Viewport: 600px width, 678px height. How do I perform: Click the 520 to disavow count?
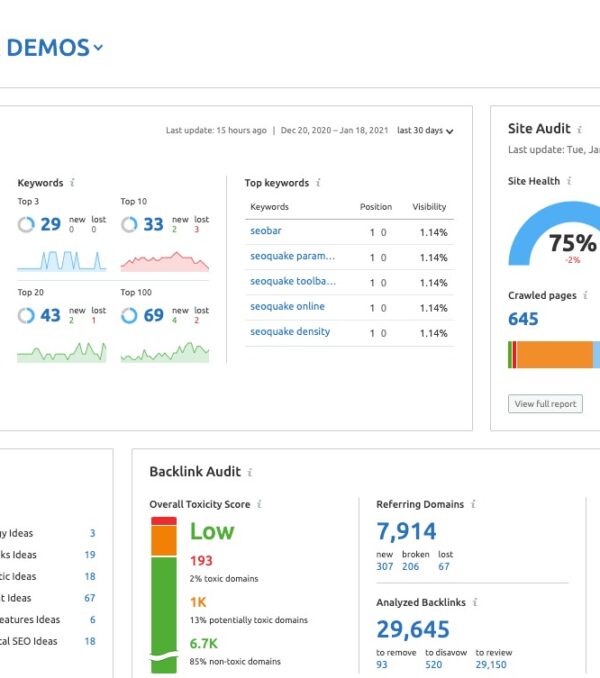tap(433, 664)
